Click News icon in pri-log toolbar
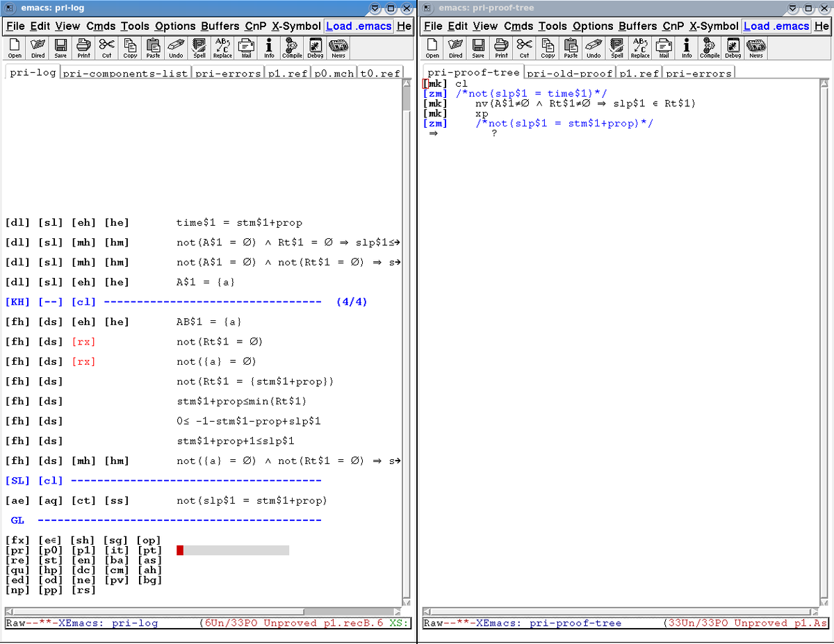Screen dimensions: 834x644 tap(338, 47)
